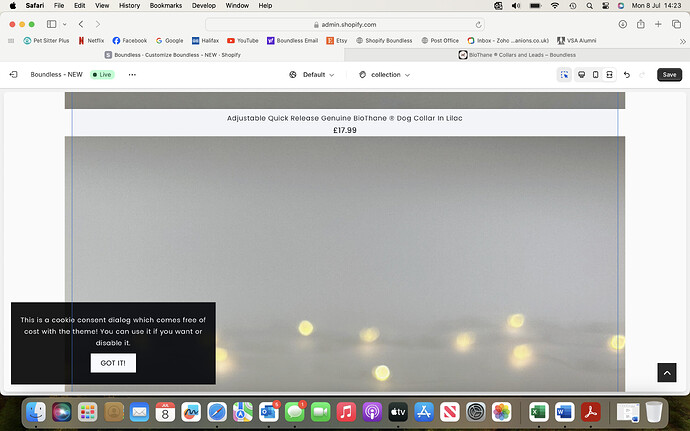The height and width of the screenshot is (431, 690).
Task: Open Adobe Acrobat in the Dock
Action: [x=591, y=413]
